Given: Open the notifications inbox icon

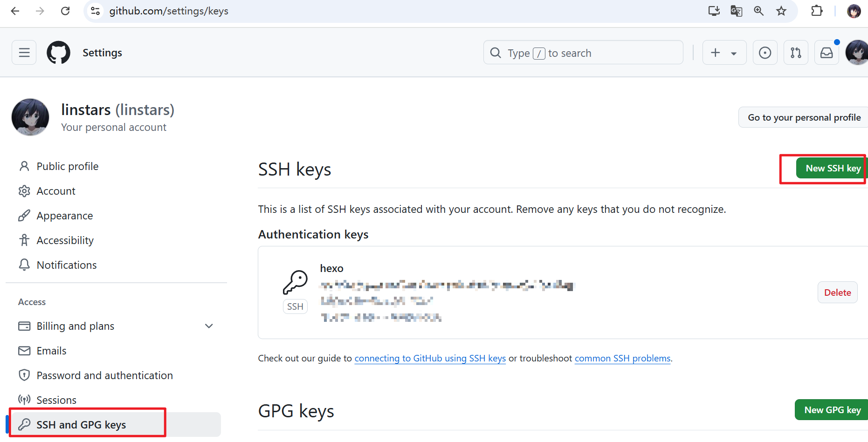Looking at the screenshot, I should click(827, 53).
